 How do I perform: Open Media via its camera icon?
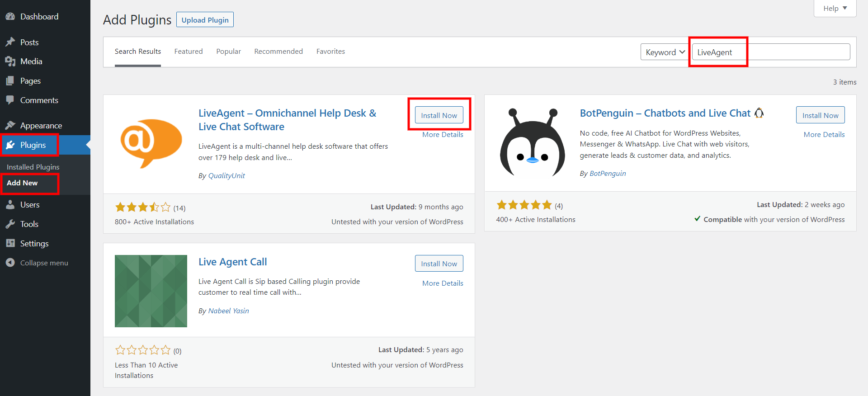point(10,61)
